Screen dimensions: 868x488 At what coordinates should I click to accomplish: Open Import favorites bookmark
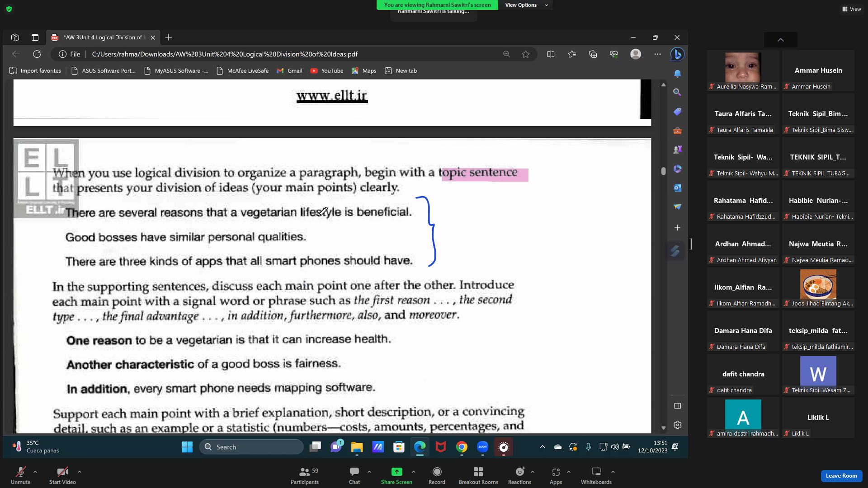coord(35,71)
